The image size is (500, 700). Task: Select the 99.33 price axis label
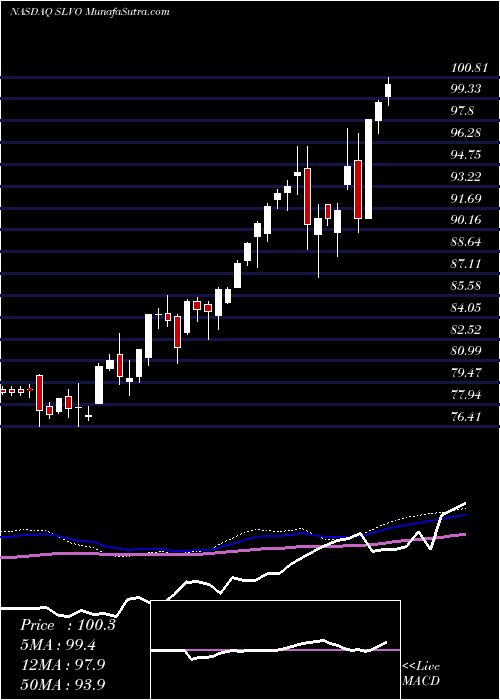(466, 89)
